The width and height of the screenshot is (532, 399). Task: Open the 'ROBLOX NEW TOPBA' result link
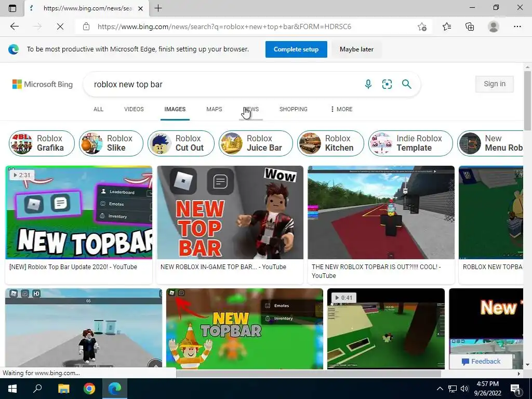[x=493, y=267]
